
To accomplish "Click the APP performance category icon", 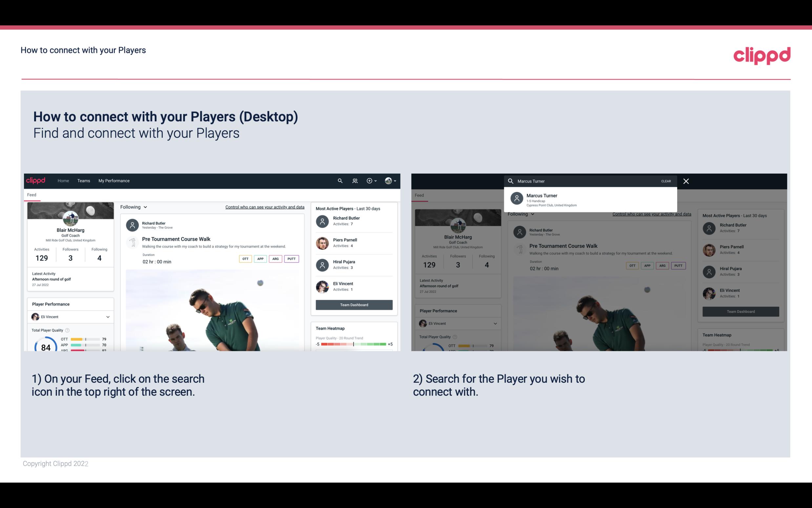I will tap(261, 259).
